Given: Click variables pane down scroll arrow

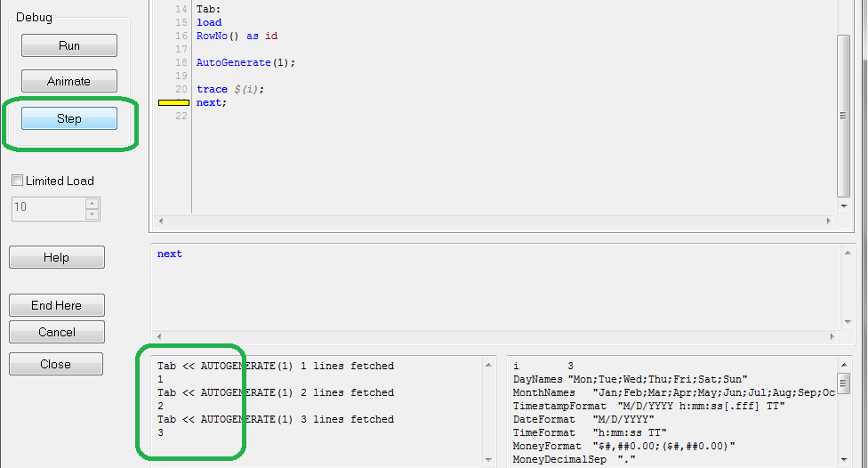Looking at the screenshot, I should [844, 459].
